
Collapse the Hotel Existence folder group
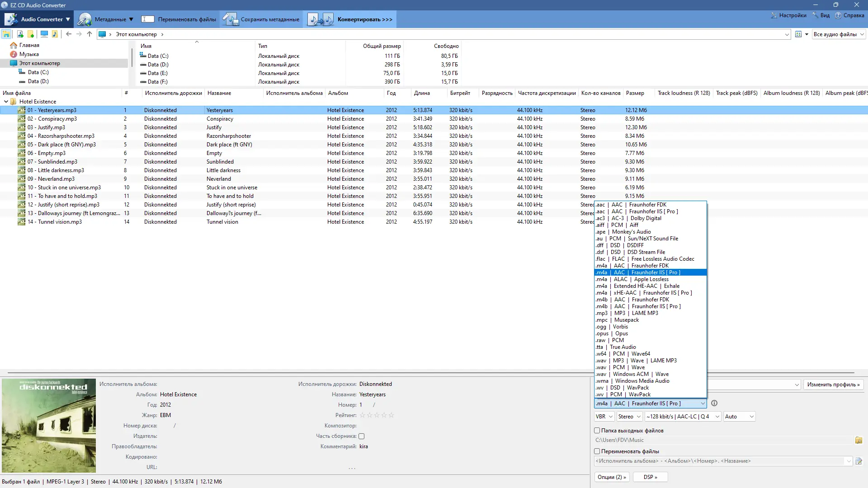pyautogui.click(x=6, y=102)
